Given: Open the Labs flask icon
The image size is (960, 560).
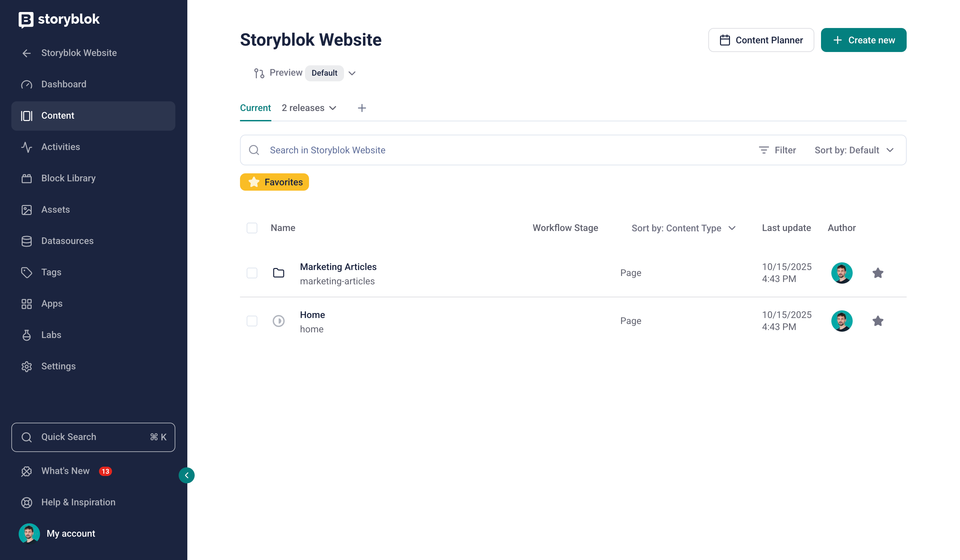Looking at the screenshot, I should click(x=27, y=335).
